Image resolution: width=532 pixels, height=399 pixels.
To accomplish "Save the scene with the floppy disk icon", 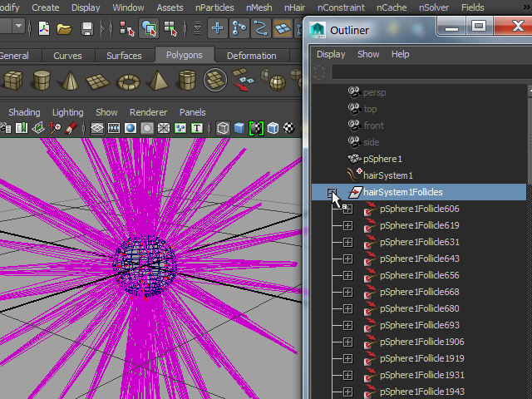I will pos(87,29).
